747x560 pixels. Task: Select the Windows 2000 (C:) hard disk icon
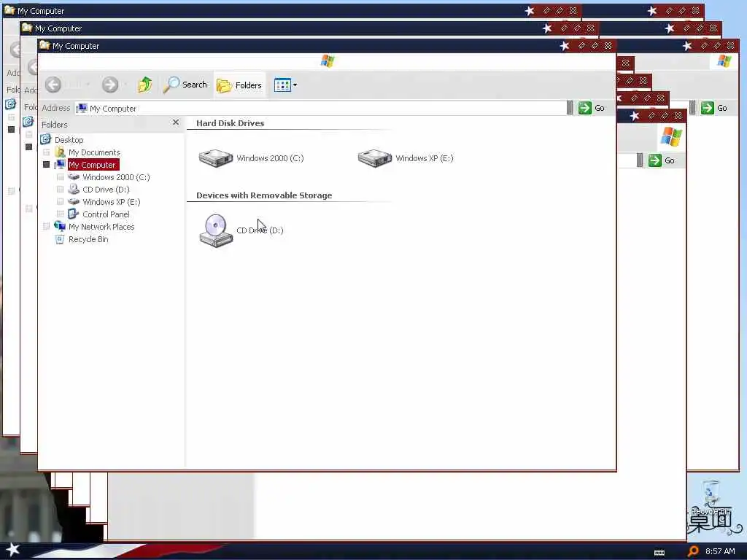tap(215, 158)
